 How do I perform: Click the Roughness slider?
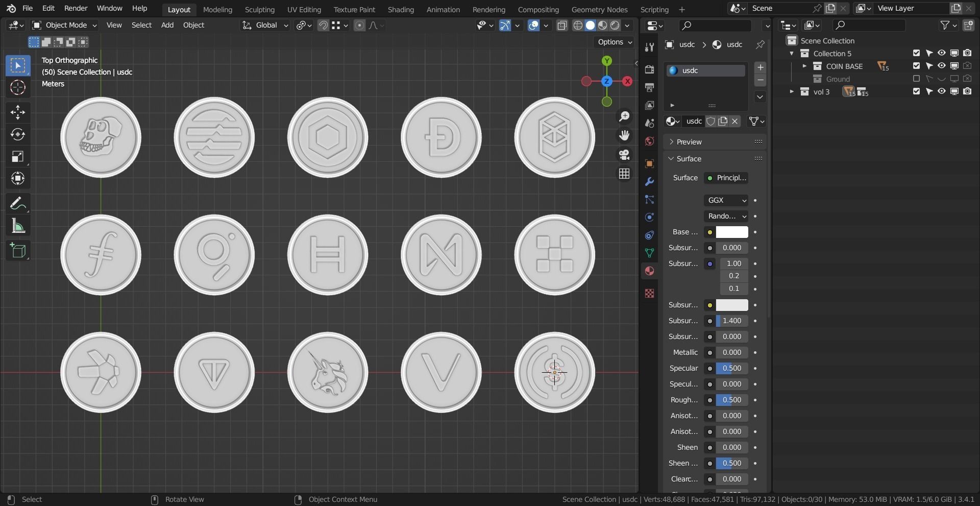click(x=732, y=400)
